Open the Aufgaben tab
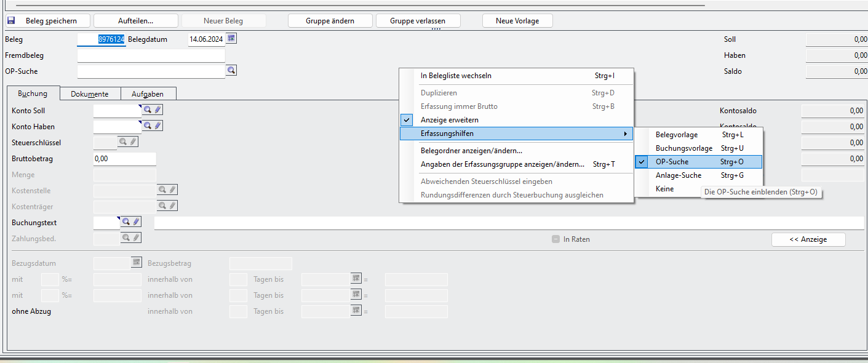The width and height of the screenshot is (868, 363). pos(148,94)
